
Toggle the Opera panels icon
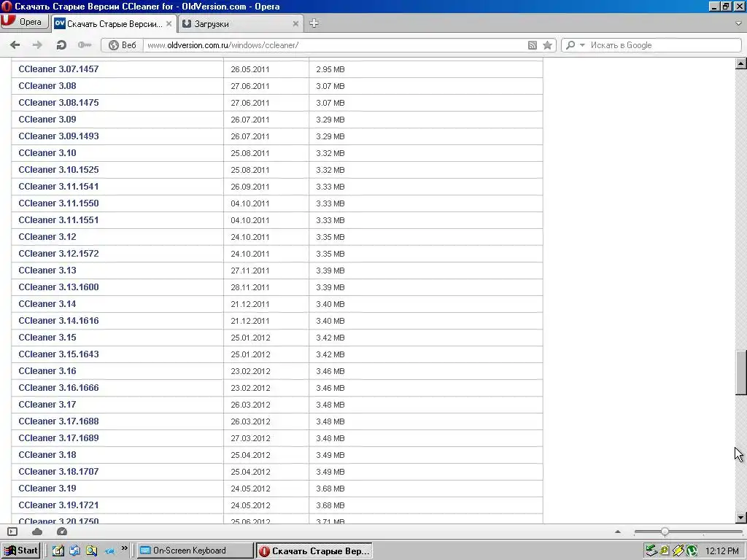(12, 532)
